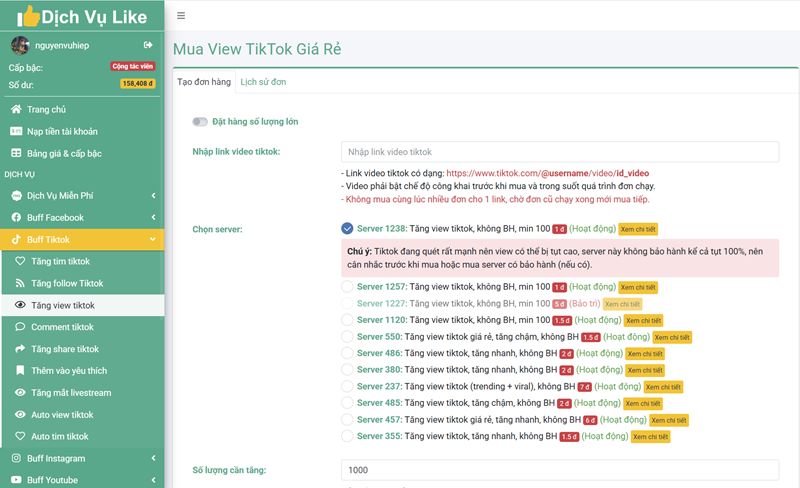
Task: Click the Facebook icon in sidebar
Action: [x=16, y=217]
